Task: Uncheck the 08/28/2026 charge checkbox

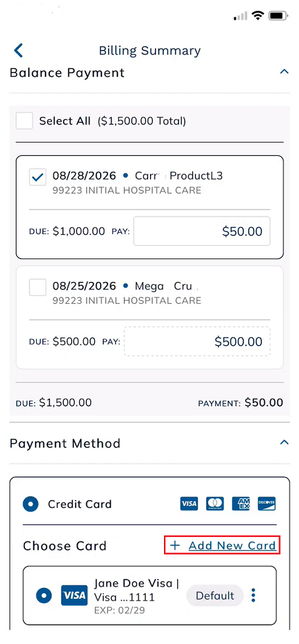Action: [38, 178]
